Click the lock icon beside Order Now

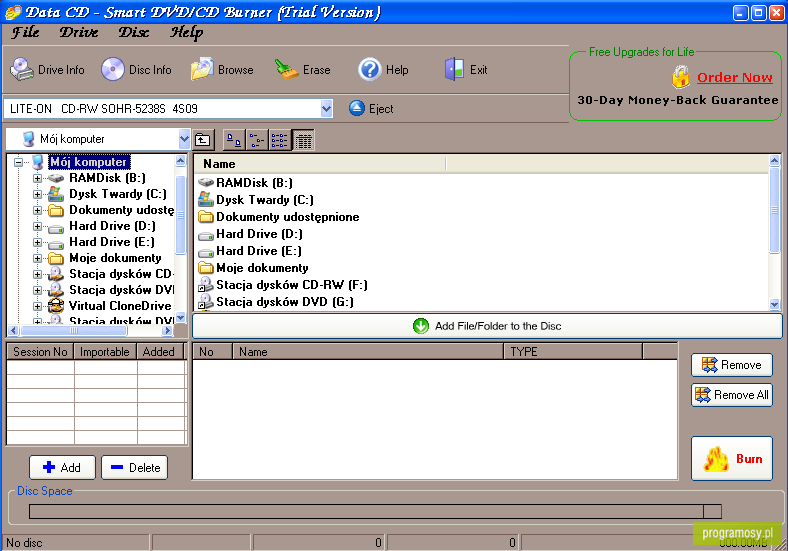click(680, 77)
